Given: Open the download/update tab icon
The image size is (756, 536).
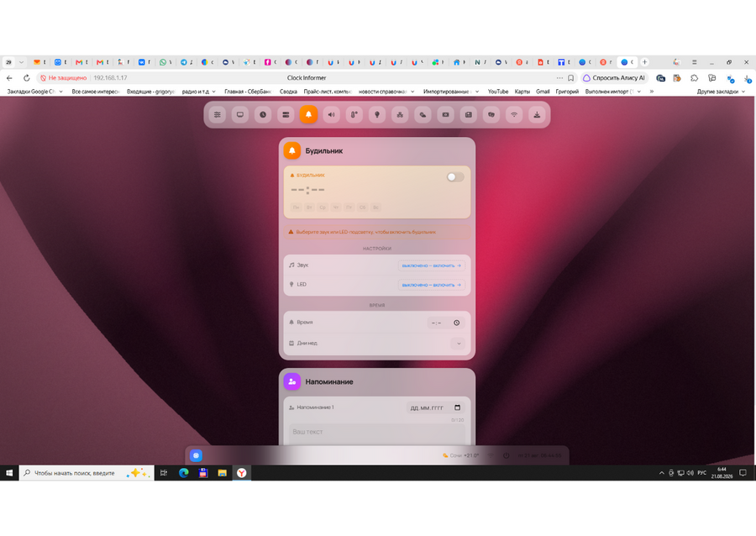Looking at the screenshot, I should click(x=537, y=115).
